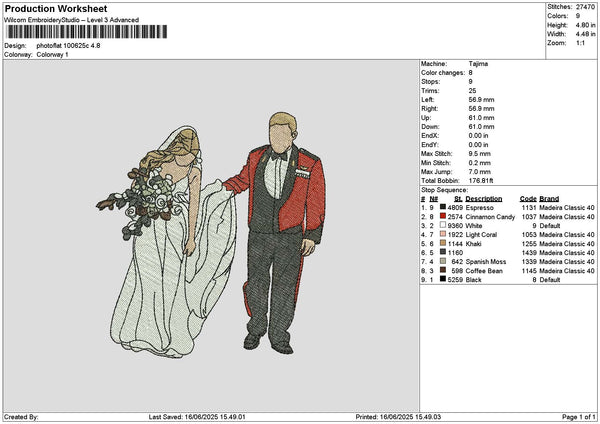Click the 'Light Coral' description text
The image size is (600, 424).
(x=481, y=235)
